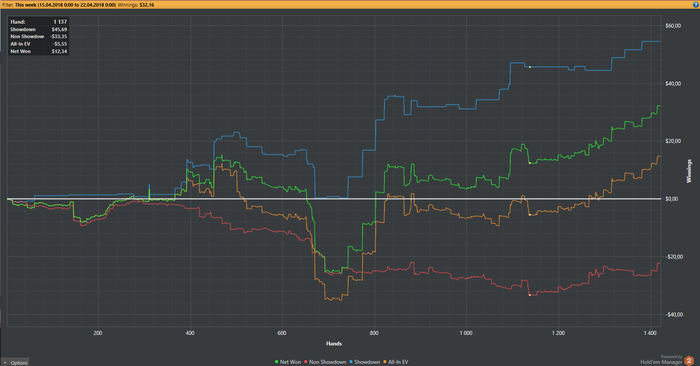Select the Net Won $12,34 value in info box
This screenshot has height=366, width=700.
tap(59, 51)
